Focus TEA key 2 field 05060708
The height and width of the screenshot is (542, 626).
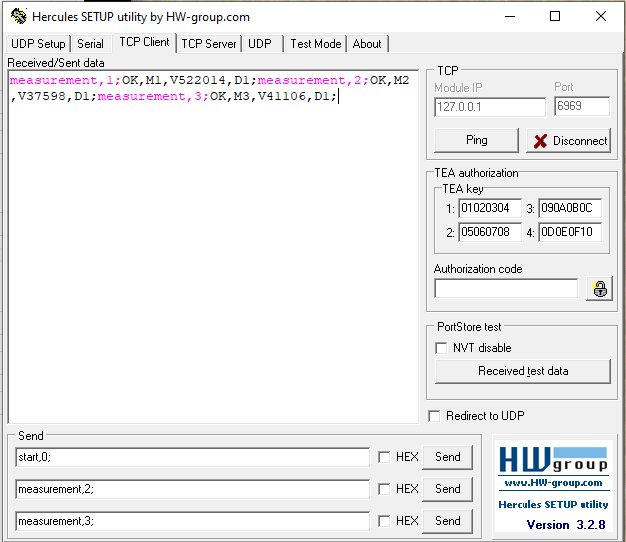click(490, 232)
